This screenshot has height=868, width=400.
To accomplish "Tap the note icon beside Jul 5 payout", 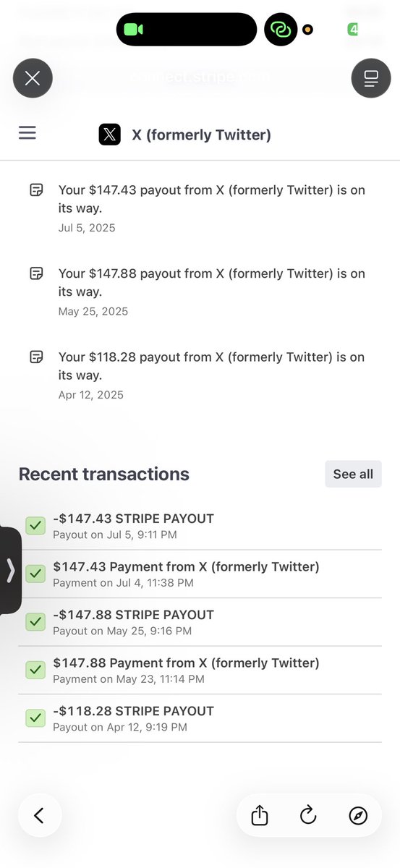I will pyautogui.click(x=36, y=190).
